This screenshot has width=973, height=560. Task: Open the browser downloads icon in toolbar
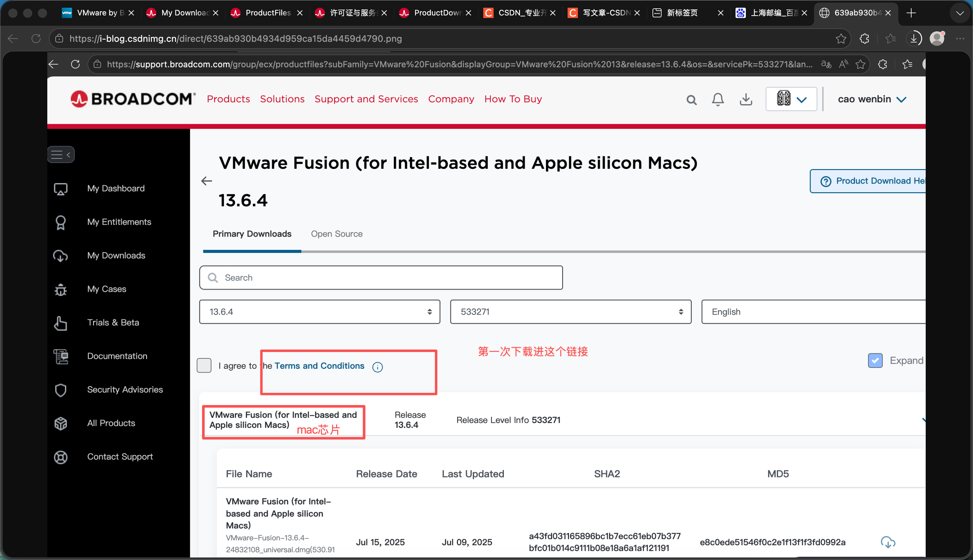pyautogui.click(x=914, y=39)
